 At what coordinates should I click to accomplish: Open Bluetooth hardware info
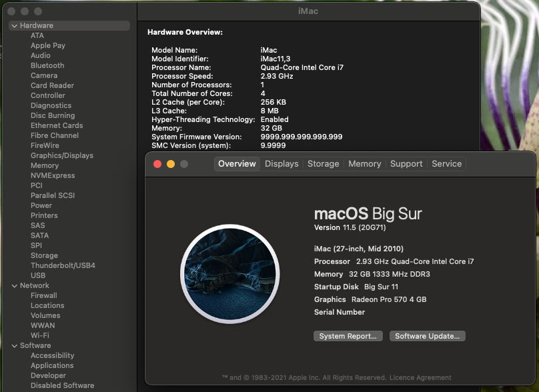tap(47, 65)
